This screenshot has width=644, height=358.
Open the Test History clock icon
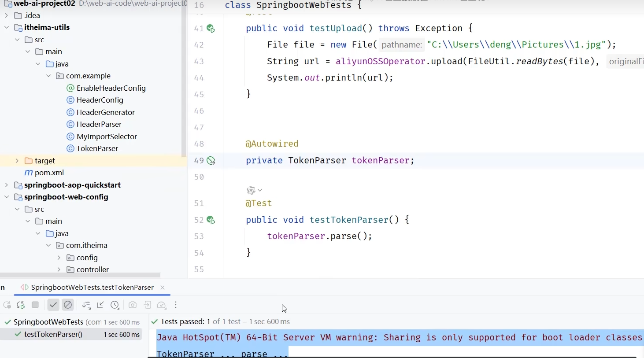(115, 305)
